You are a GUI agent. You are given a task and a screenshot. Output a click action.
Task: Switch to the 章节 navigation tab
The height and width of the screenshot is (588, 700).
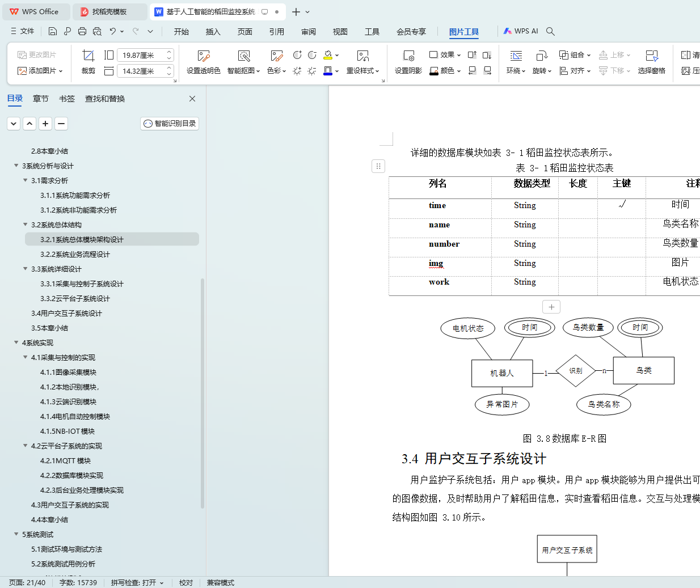coord(41,99)
